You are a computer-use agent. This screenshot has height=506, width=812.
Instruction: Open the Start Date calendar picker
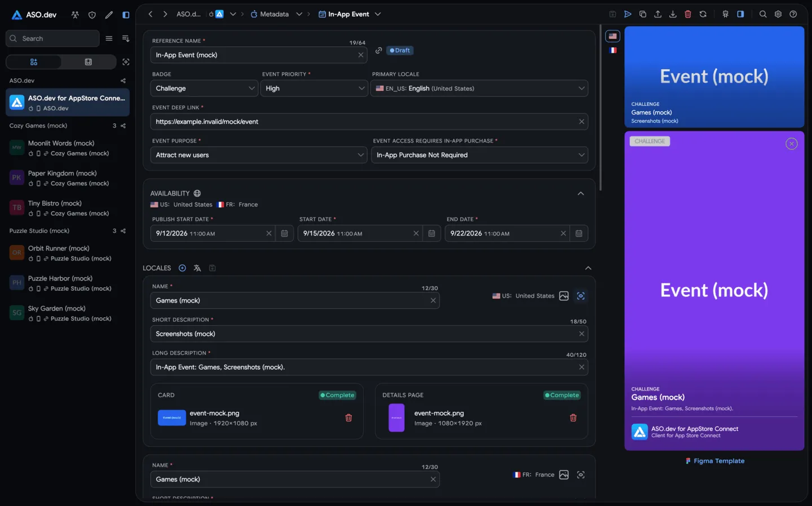click(431, 233)
